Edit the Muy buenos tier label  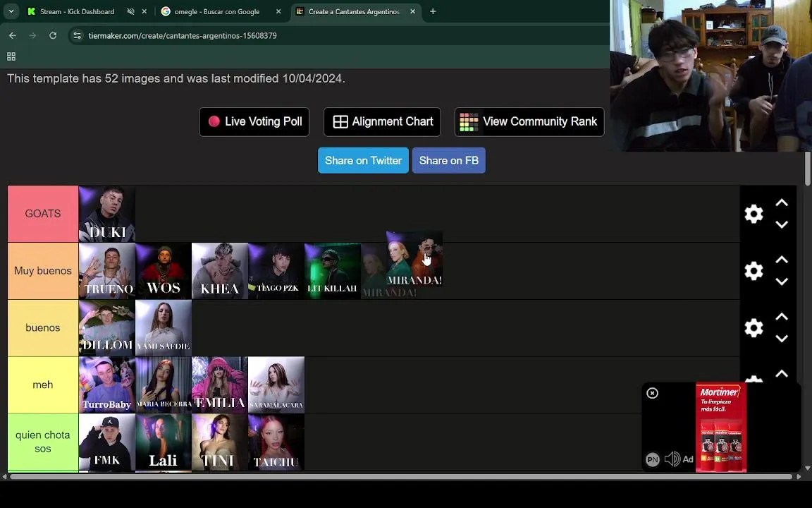coord(43,271)
